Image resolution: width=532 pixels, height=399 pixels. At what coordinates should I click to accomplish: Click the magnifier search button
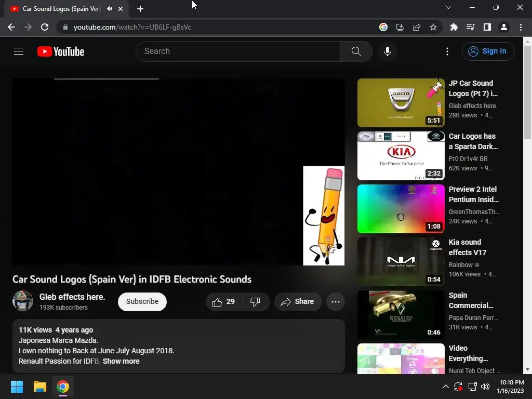pyautogui.click(x=356, y=51)
